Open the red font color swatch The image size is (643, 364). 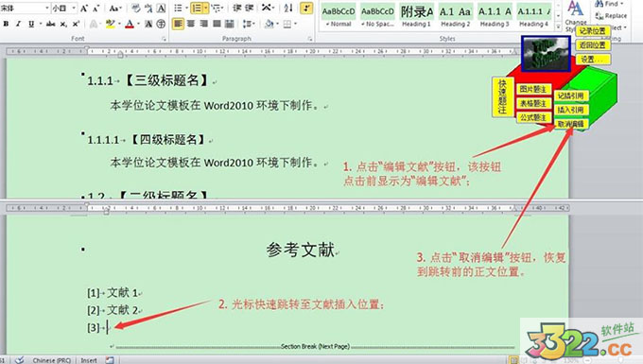(130, 25)
